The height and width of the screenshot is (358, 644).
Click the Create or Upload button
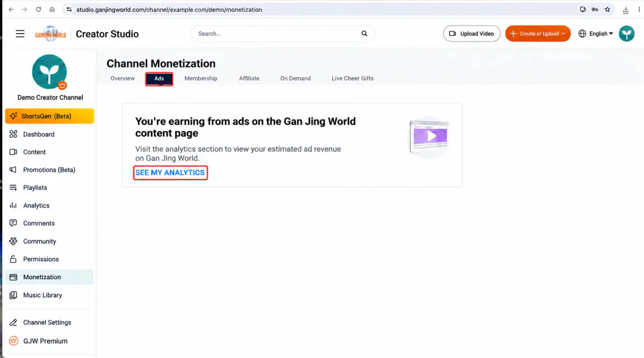pyautogui.click(x=538, y=34)
